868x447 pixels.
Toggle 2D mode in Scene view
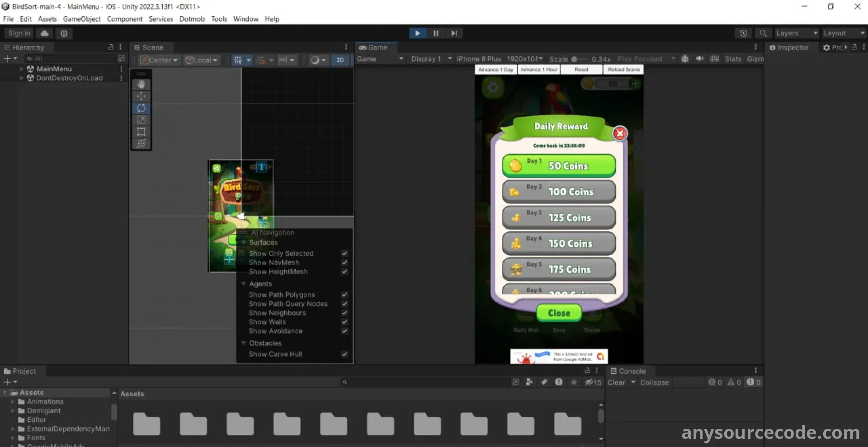[340, 60]
